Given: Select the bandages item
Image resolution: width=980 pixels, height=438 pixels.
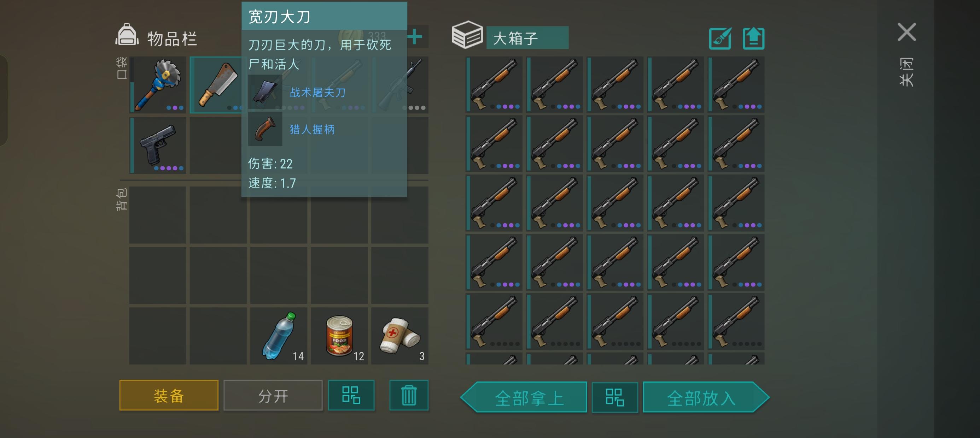Looking at the screenshot, I should click(x=400, y=336).
